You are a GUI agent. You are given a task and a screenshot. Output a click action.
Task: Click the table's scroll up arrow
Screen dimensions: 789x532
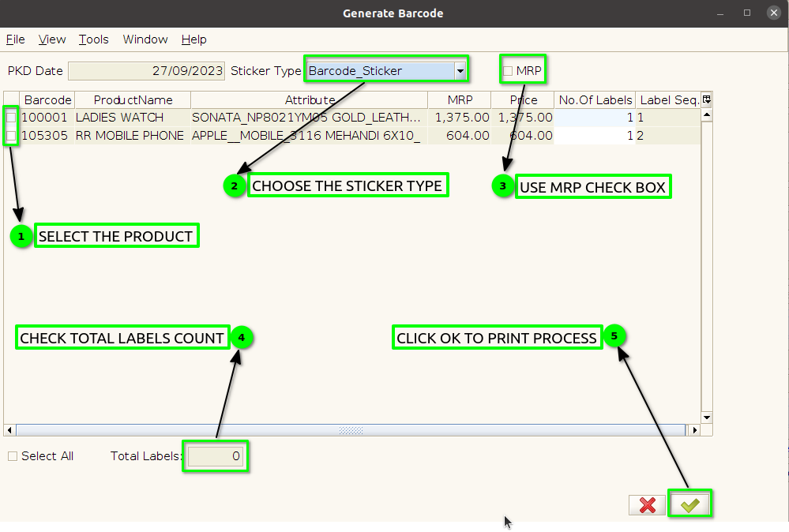[x=707, y=115]
